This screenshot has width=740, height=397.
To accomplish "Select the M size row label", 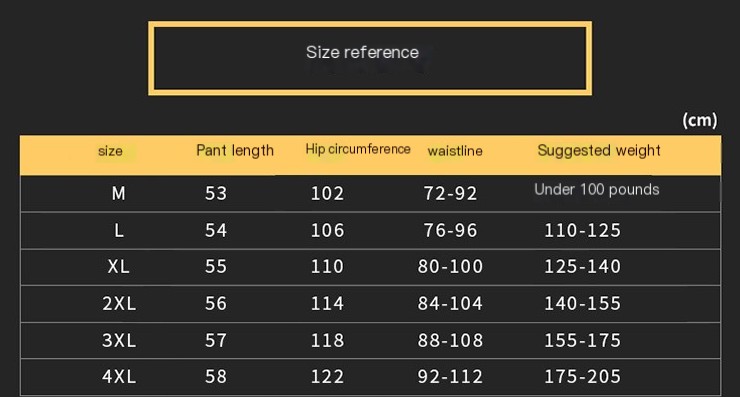I will [x=118, y=193].
